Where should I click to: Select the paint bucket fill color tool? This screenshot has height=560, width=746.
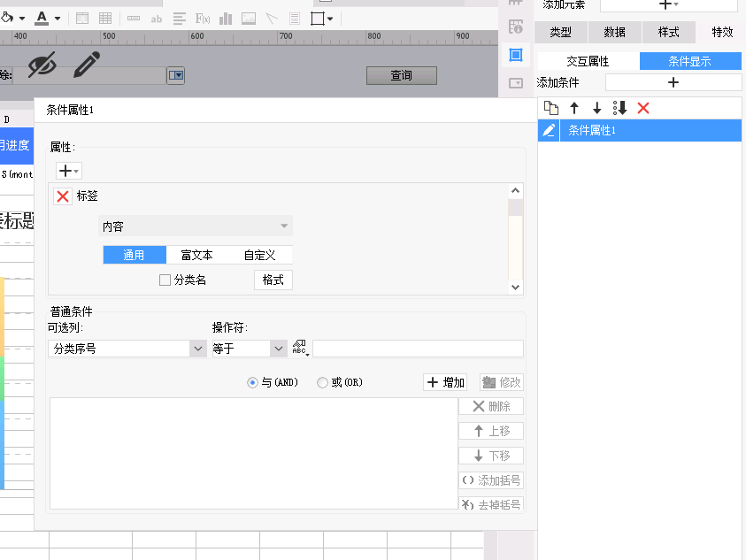(x=7, y=18)
